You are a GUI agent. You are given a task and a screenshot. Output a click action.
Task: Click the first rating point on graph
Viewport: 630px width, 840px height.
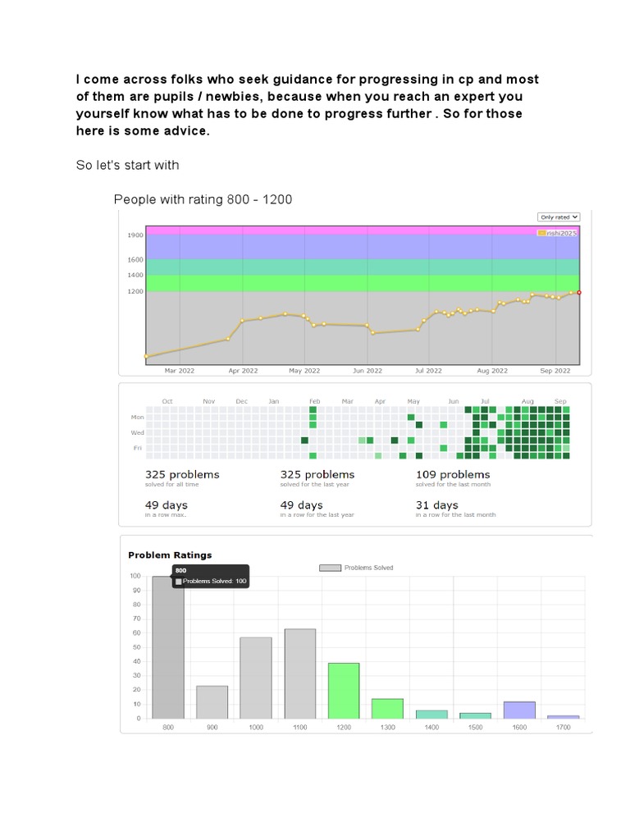pyautogui.click(x=146, y=356)
